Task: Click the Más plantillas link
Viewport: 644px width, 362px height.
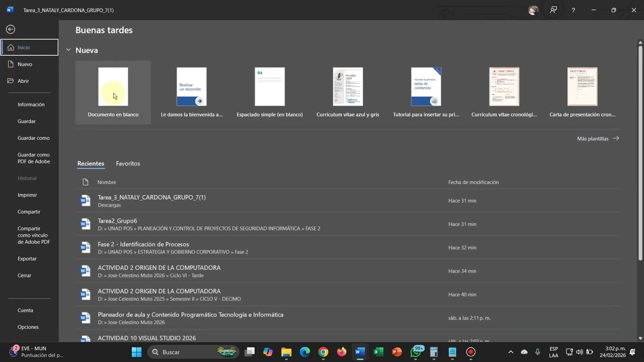Action: [x=598, y=138]
